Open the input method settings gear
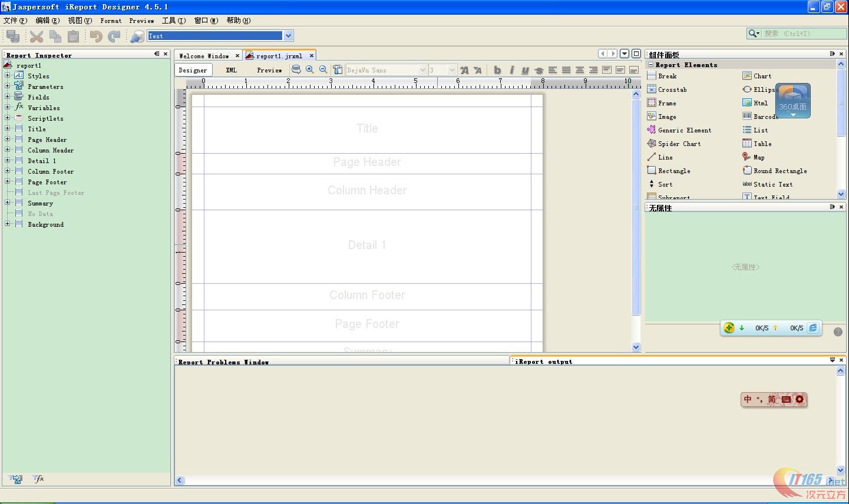Viewport: 849px width, 504px height. pyautogui.click(x=799, y=399)
